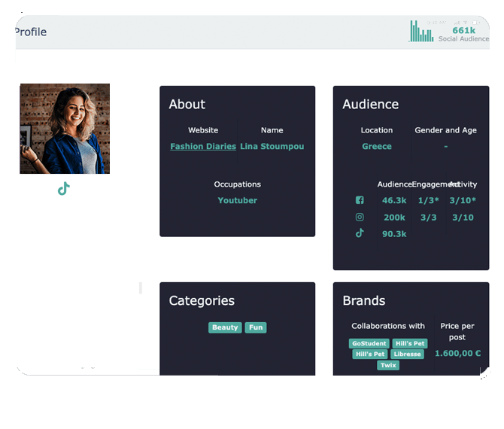Click the 661k Social Audience count
The height and width of the screenshot is (429, 504).
pos(464,31)
